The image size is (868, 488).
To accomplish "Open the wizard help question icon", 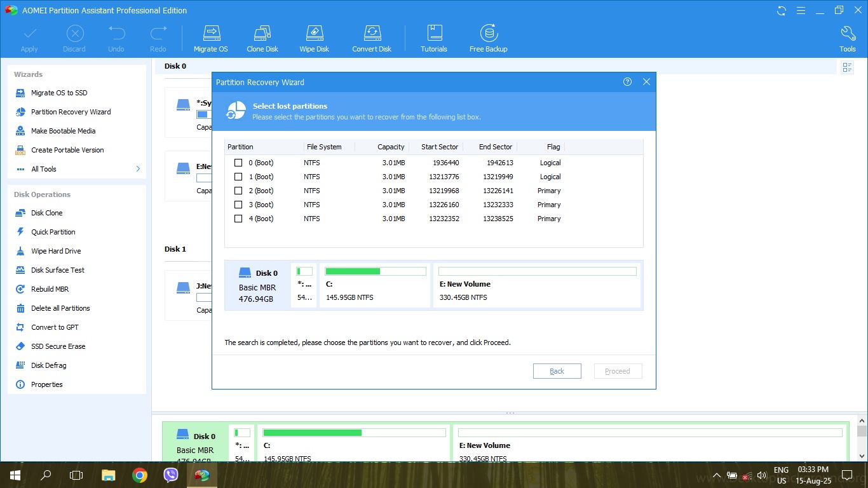I will (x=627, y=81).
